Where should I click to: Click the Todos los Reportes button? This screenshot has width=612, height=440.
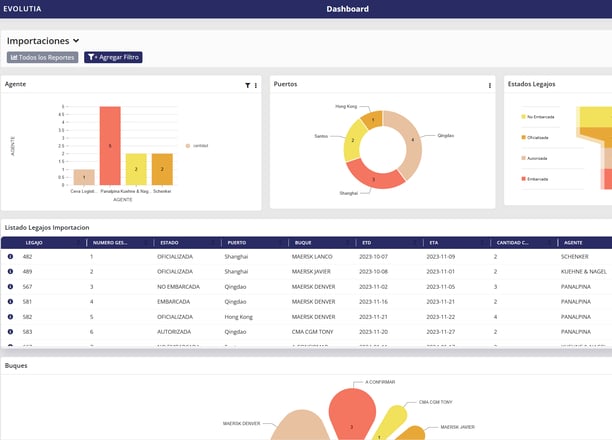click(x=42, y=57)
